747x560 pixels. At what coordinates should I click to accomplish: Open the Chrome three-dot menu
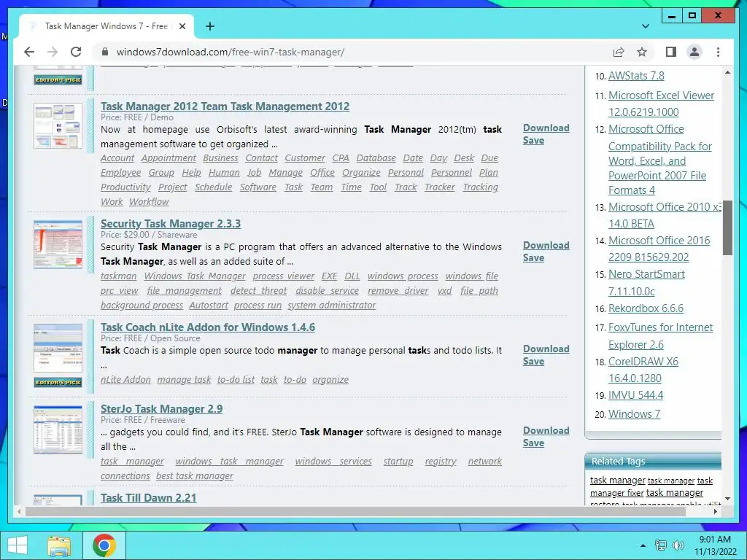pos(718,52)
